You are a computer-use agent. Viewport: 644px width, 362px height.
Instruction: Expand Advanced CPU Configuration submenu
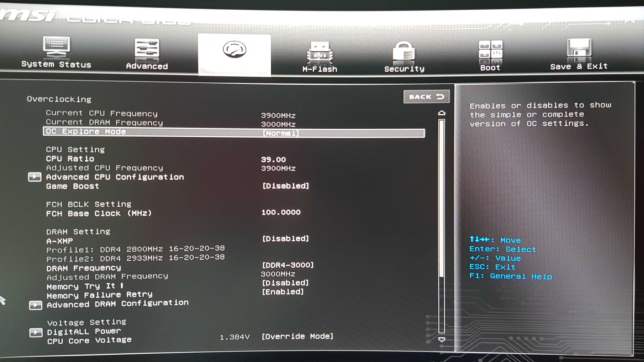click(115, 177)
